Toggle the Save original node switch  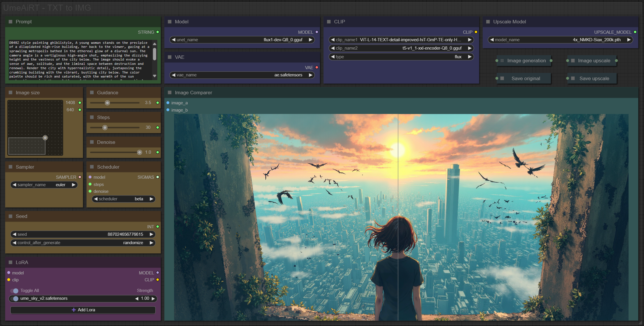click(502, 78)
